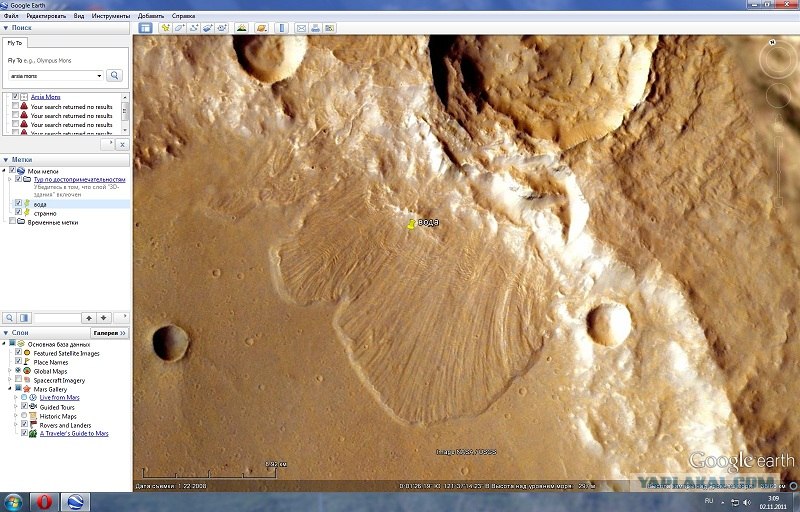Collapse the Mars Gallery layer
The width and height of the screenshot is (800, 512).
click(10, 389)
